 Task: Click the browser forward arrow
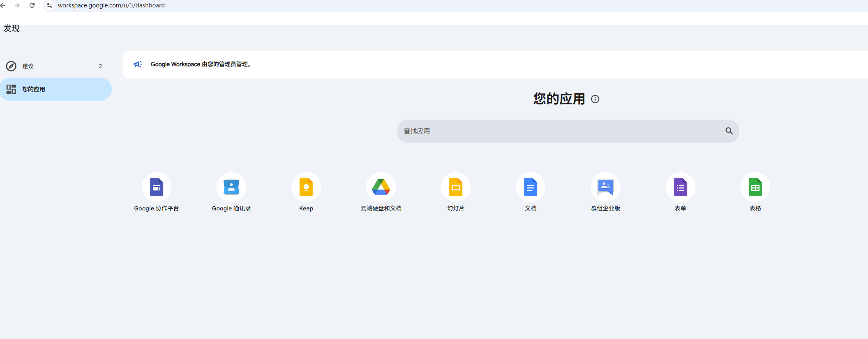[17, 5]
